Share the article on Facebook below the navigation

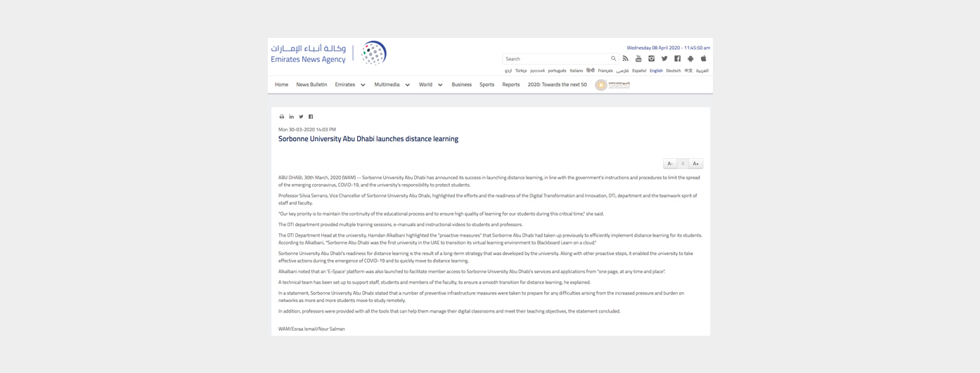tap(311, 117)
